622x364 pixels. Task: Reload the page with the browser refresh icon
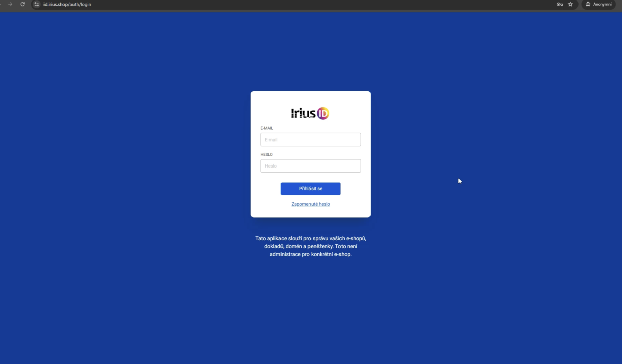[x=22, y=4]
